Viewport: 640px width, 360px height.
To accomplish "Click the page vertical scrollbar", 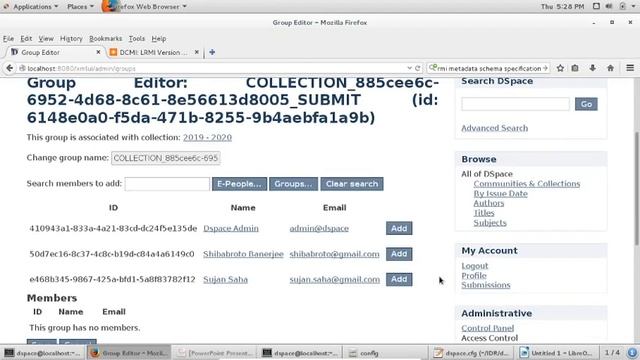I will 637,188.
